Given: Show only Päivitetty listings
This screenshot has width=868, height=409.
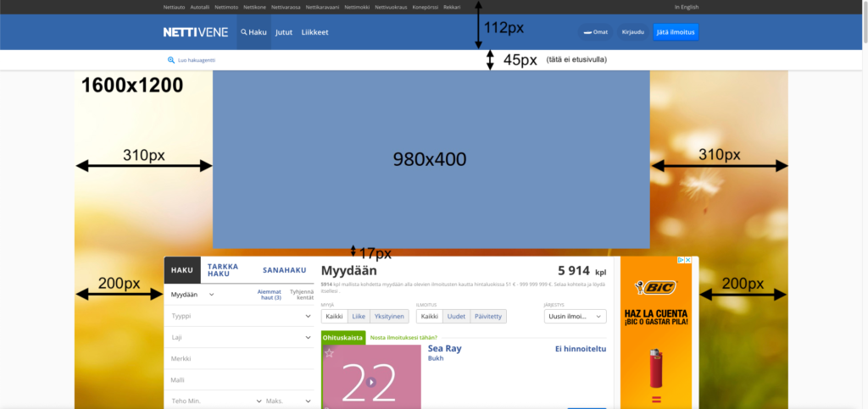Looking at the screenshot, I should click(488, 316).
